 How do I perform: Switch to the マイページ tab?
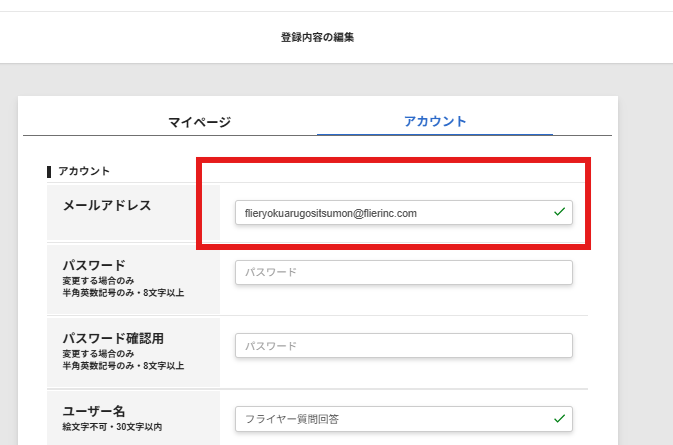[199, 122]
